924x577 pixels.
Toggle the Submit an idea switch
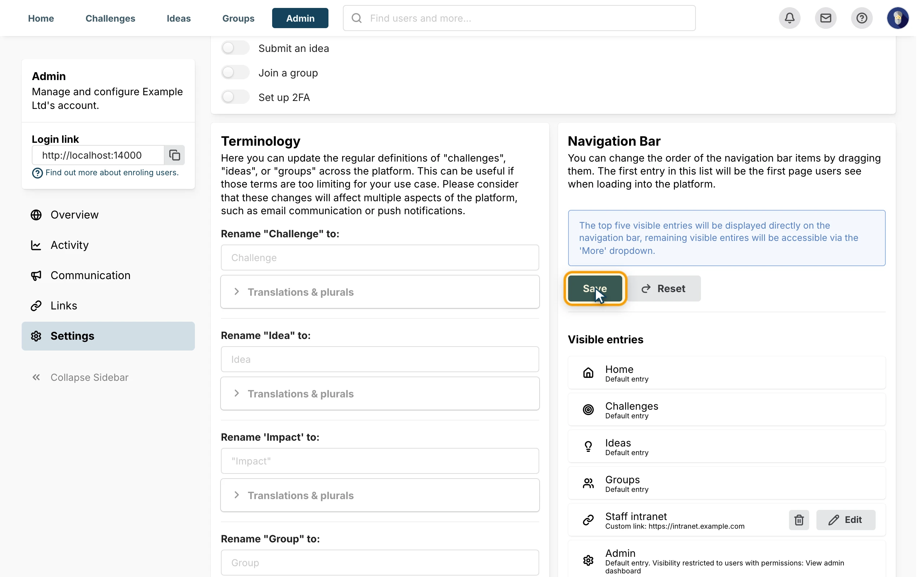[x=235, y=48]
